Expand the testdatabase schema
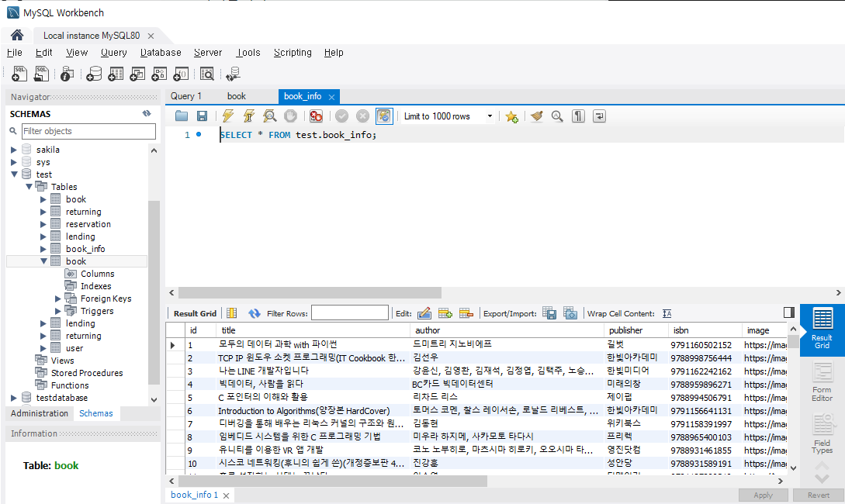 tap(14, 397)
